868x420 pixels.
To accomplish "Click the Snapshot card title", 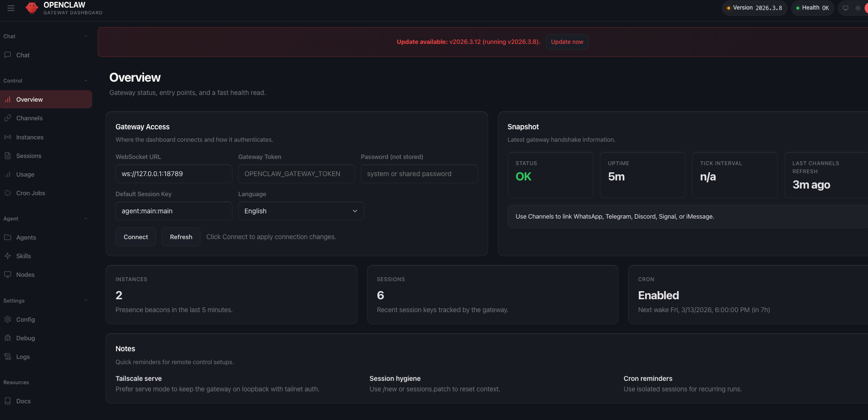I will coord(523,127).
